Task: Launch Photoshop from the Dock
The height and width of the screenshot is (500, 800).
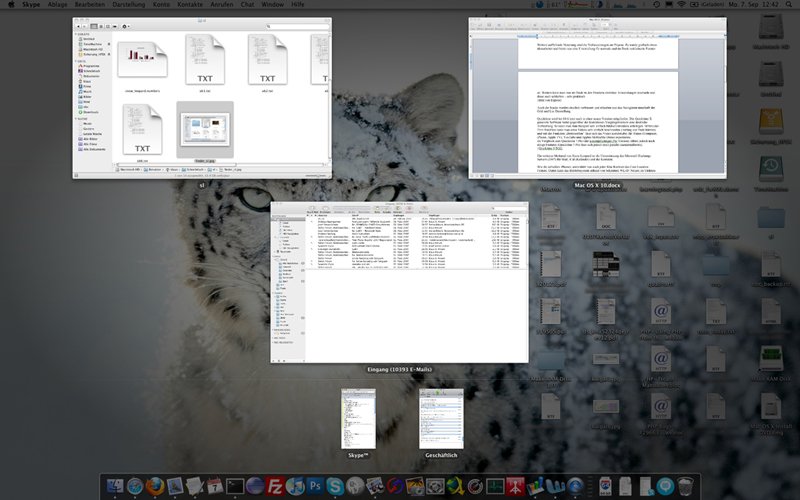Action: [315, 486]
